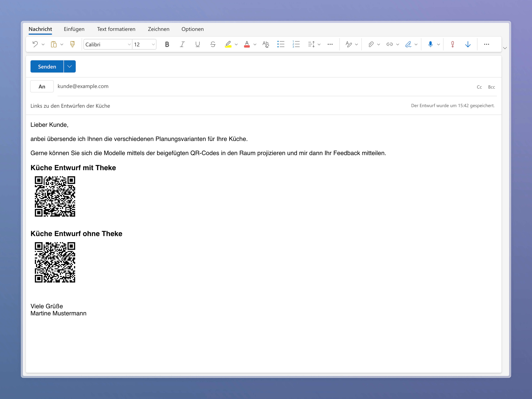Click the microphone dictate icon
The height and width of the screenshot is (399, 532).
click(x=430, y=44)
